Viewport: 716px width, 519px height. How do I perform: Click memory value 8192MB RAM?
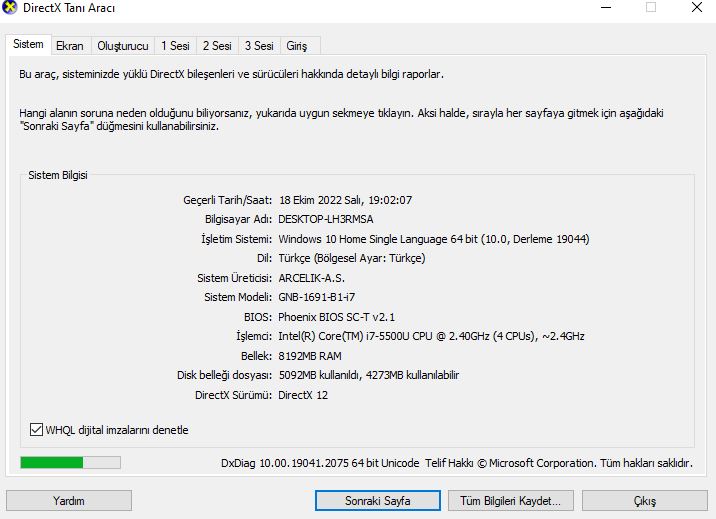coord(310,356)
